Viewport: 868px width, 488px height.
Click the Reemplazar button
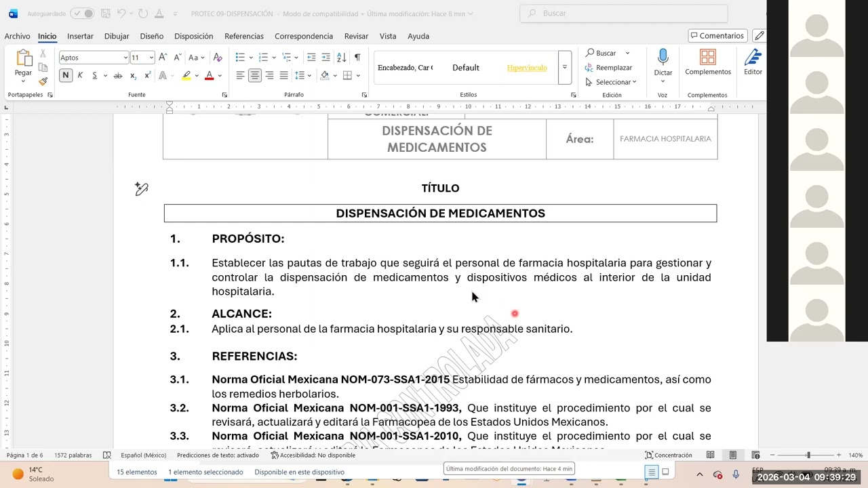pos(608,68)
